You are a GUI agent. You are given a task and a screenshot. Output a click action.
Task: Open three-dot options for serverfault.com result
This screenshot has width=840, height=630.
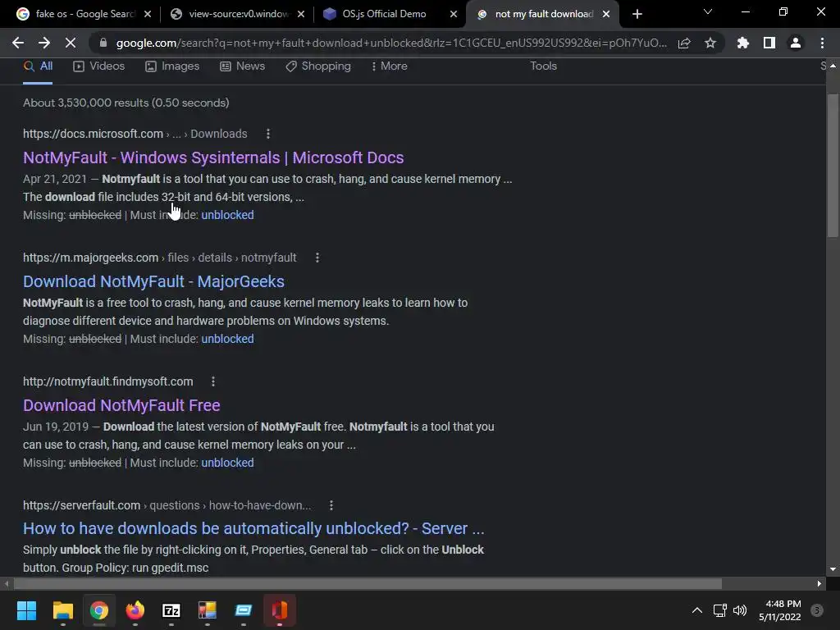331,505
